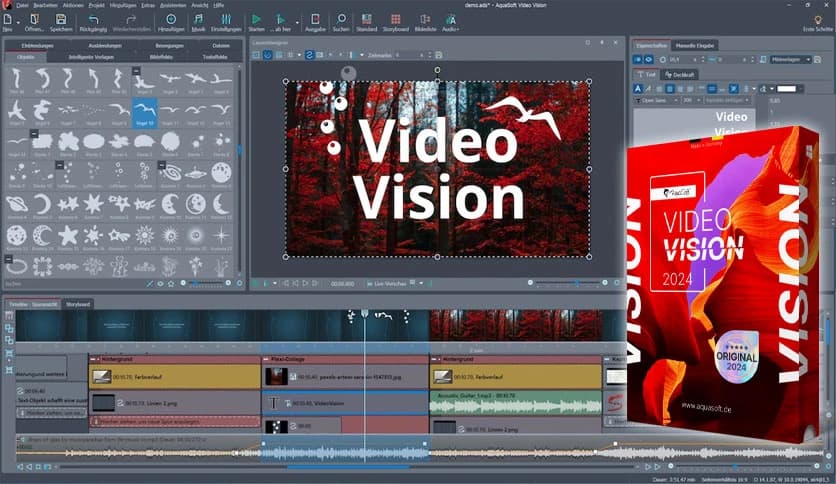Collapse the Wolke object group
This screenshot has width=836, height=484.
click(x=34, y=133)
